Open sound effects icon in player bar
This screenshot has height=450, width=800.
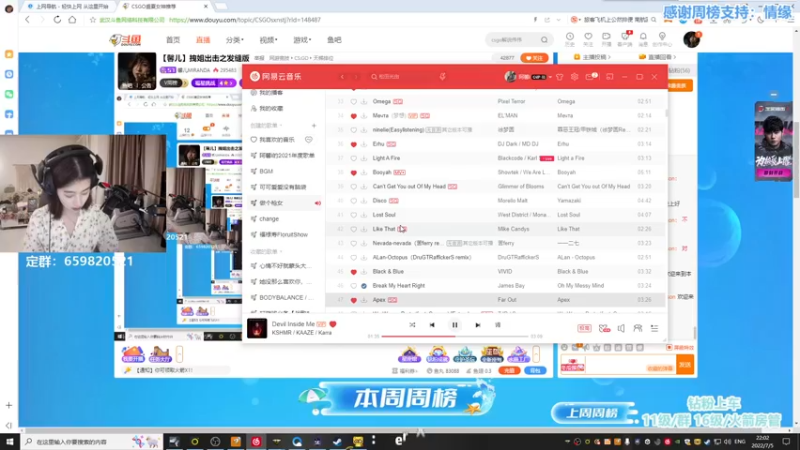tap(604, 329)
